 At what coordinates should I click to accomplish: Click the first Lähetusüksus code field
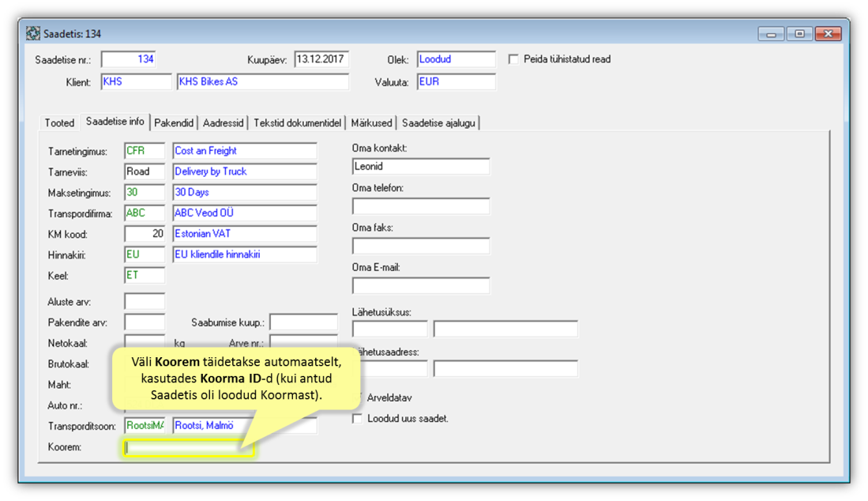click(x=389, y=329)
